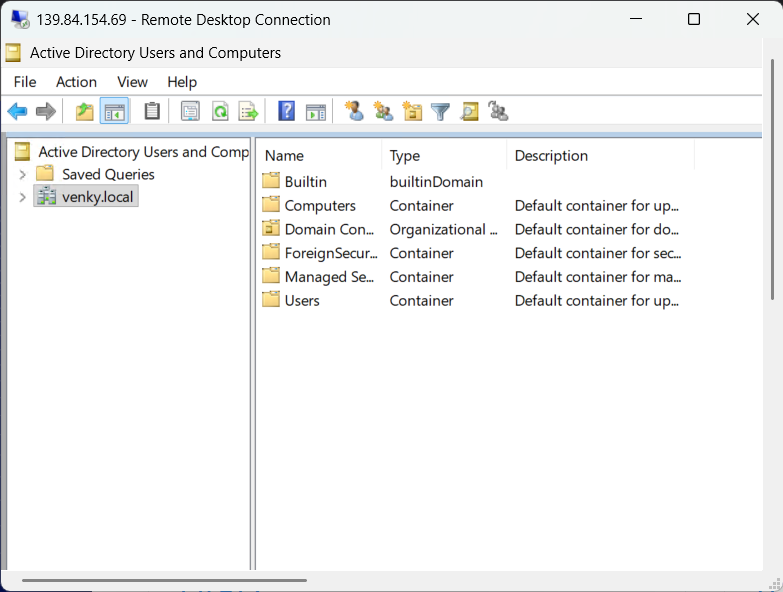Open the Help menu
This screenshot has width=783, height=592.
tap(182, 82)
